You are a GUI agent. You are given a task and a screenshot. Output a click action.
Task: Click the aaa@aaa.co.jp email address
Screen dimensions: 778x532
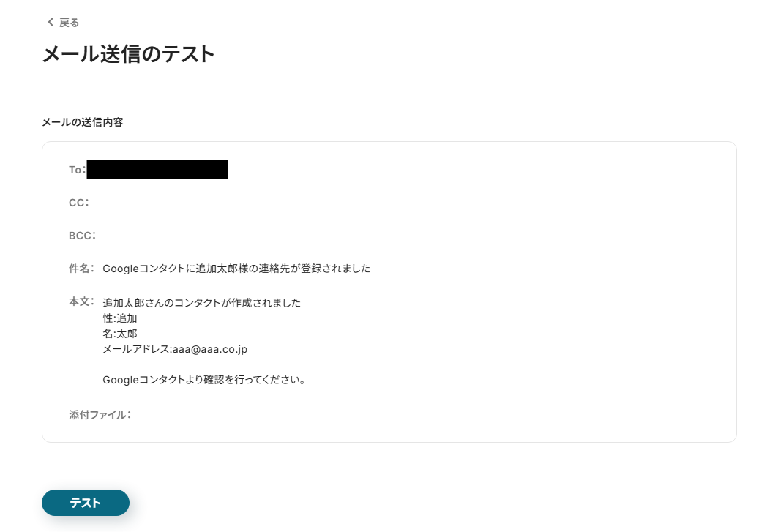[x=210, y=349]
